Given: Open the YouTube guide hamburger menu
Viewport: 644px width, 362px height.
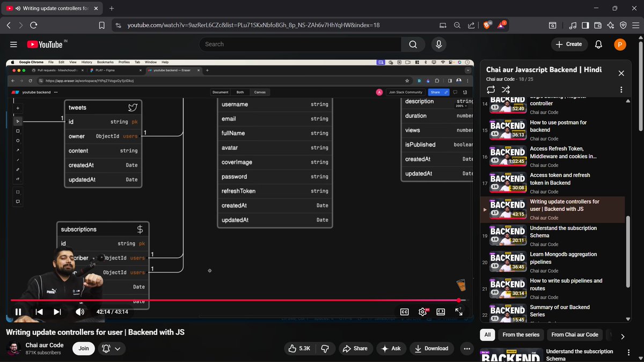Looking at the screenshot, I should (14, 45).
